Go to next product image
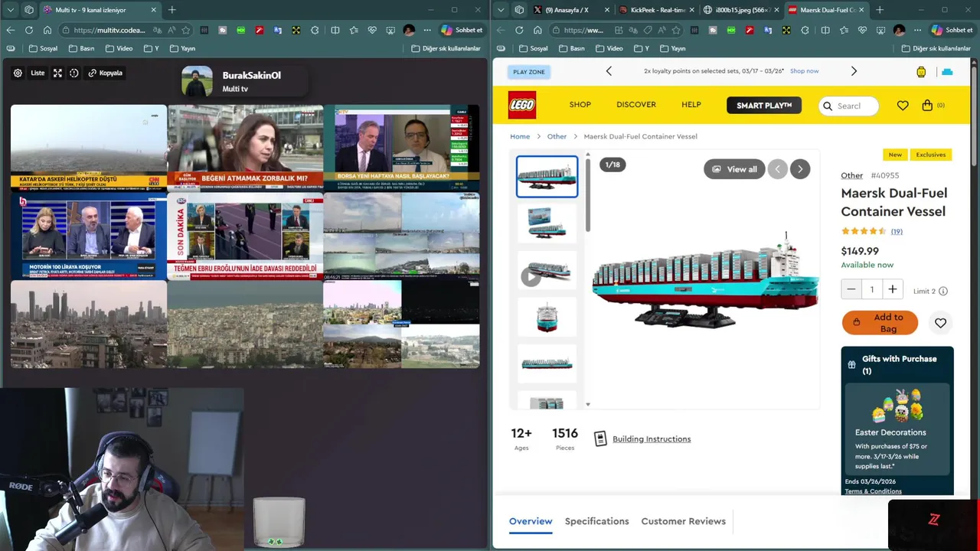The width and height of the screenshot is (980, 551). pyautogui.click(x=800, y=169)
